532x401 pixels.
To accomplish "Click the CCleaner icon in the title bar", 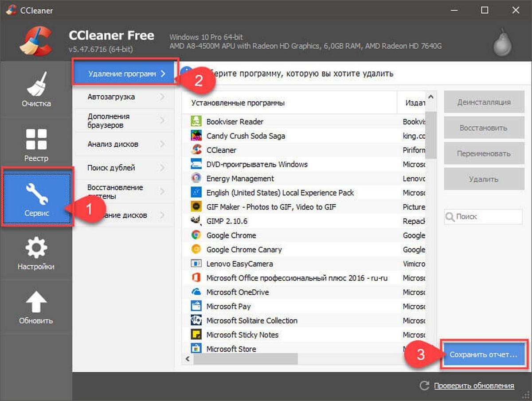I will tap(11, 10).
